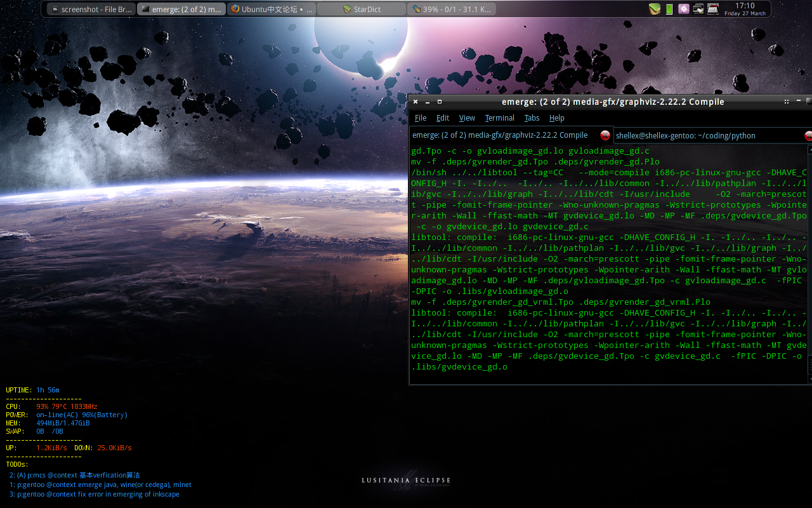This screenshot has height=508, width=812.
Task: Click the dotted sticky icon on title bar
Action: pos(787,102)
